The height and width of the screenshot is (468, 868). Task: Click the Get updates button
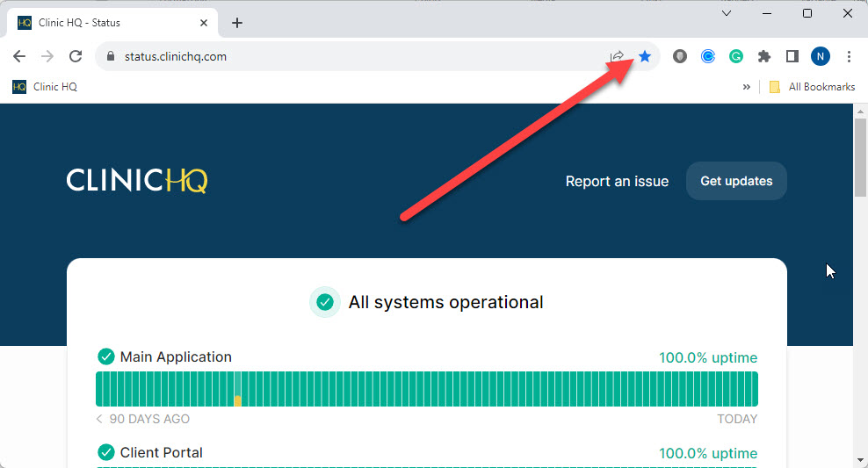click(736, 181)
